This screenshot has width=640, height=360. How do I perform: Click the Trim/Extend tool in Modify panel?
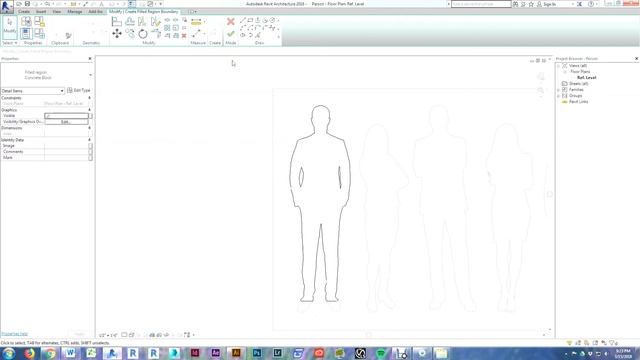tap(156, 34)
